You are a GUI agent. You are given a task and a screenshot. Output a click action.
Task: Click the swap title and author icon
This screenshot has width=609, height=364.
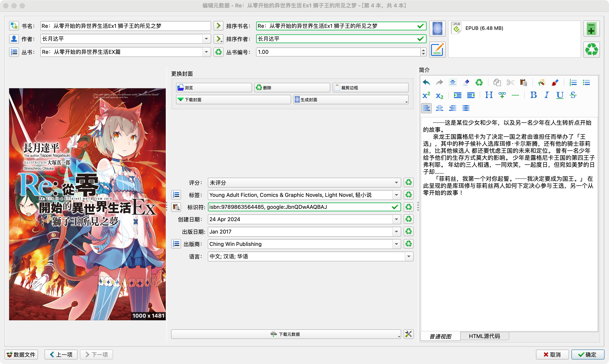[x=14, y=26]
